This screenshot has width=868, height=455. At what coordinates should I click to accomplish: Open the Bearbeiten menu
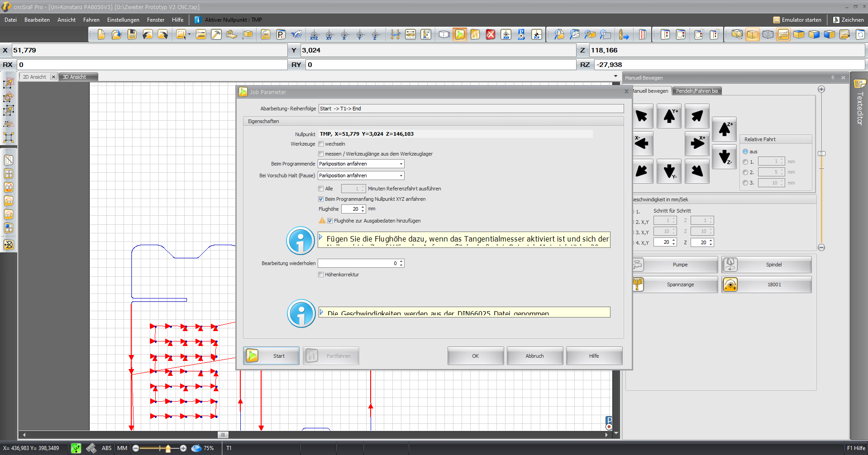point(37,20)
